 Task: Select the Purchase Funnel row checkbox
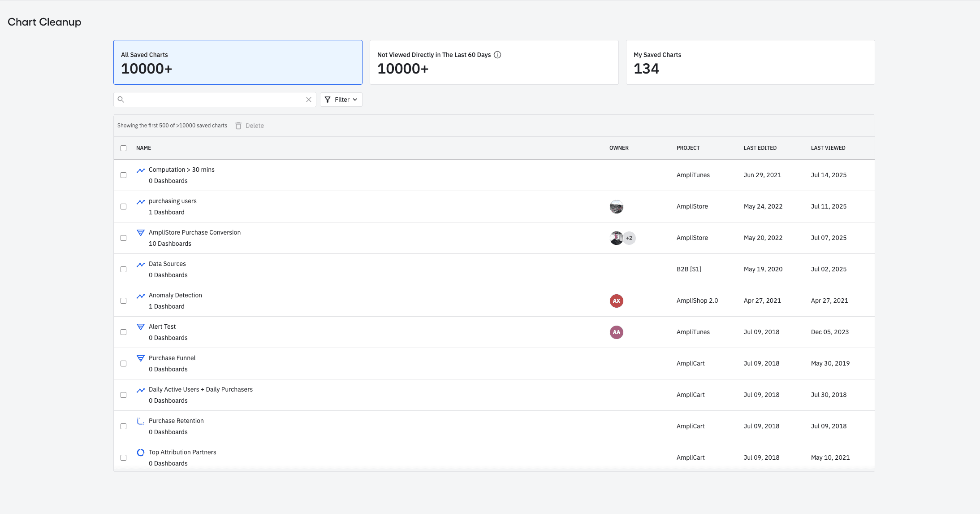tap(124, 364)
